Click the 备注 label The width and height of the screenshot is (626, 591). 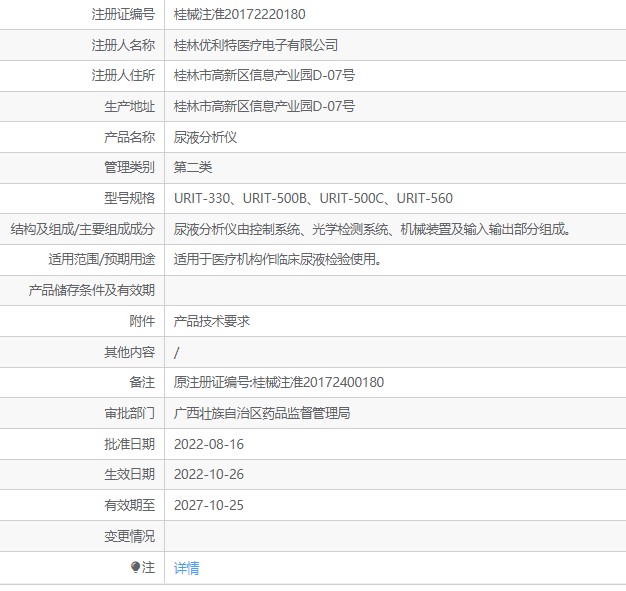[x=142, y=383]
